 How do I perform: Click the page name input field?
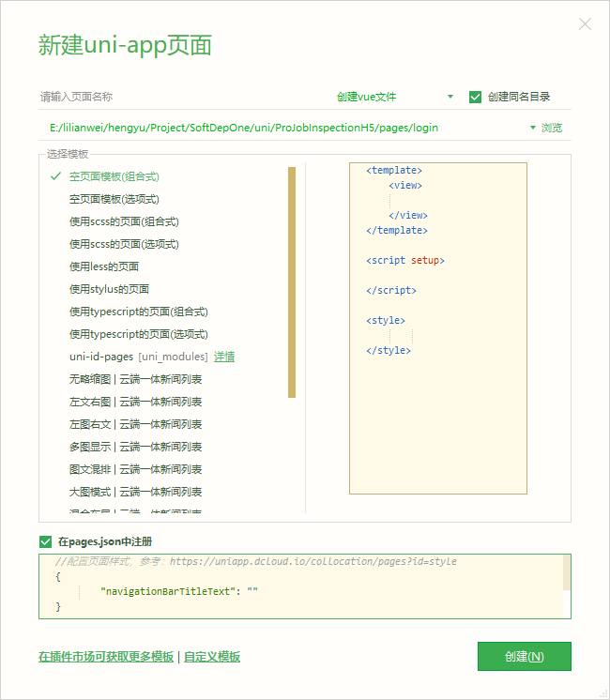tap(183, 97)
